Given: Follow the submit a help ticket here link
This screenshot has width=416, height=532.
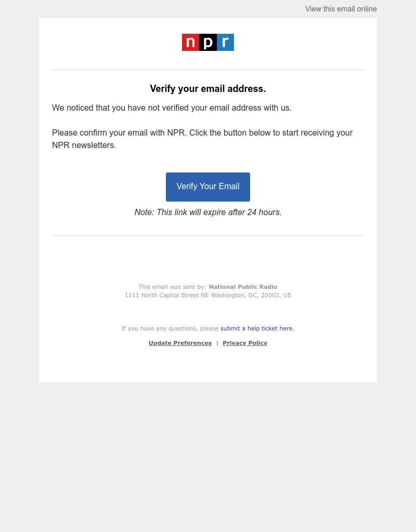Looking at the screenshot, I should [256, 328].
